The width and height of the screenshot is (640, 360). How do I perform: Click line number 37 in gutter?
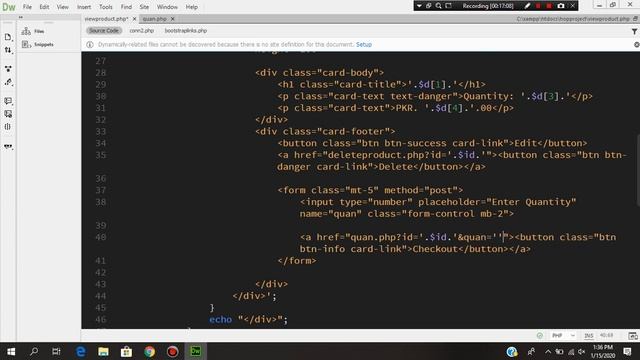coord(101,190)
